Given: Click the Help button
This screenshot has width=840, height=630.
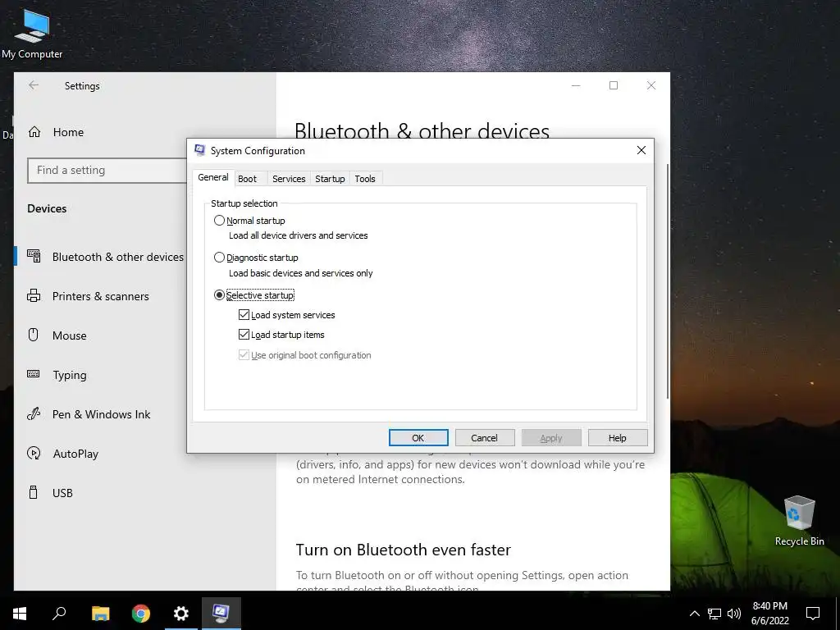Looking at the screenshot, I should (x=617, y=438).
